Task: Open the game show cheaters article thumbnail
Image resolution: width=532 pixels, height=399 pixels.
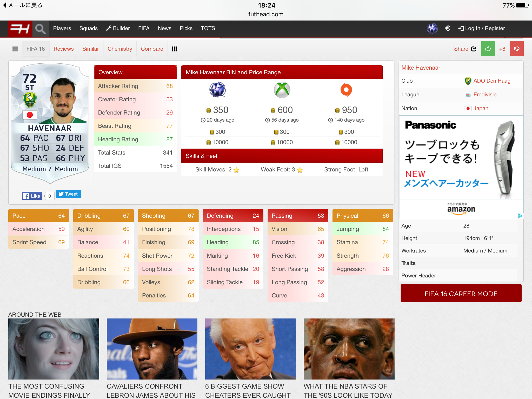Action: pyautogui.click(x=250, y=349)
